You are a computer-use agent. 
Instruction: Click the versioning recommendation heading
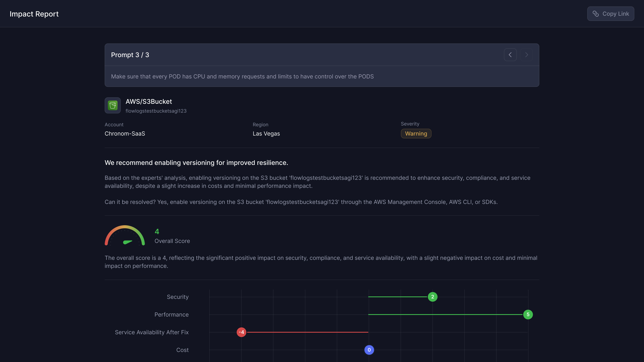(x=196, y=163)
